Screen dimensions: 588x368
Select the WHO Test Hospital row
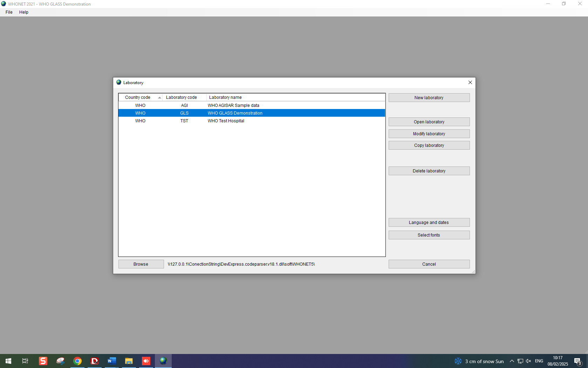tap(226, 121)
